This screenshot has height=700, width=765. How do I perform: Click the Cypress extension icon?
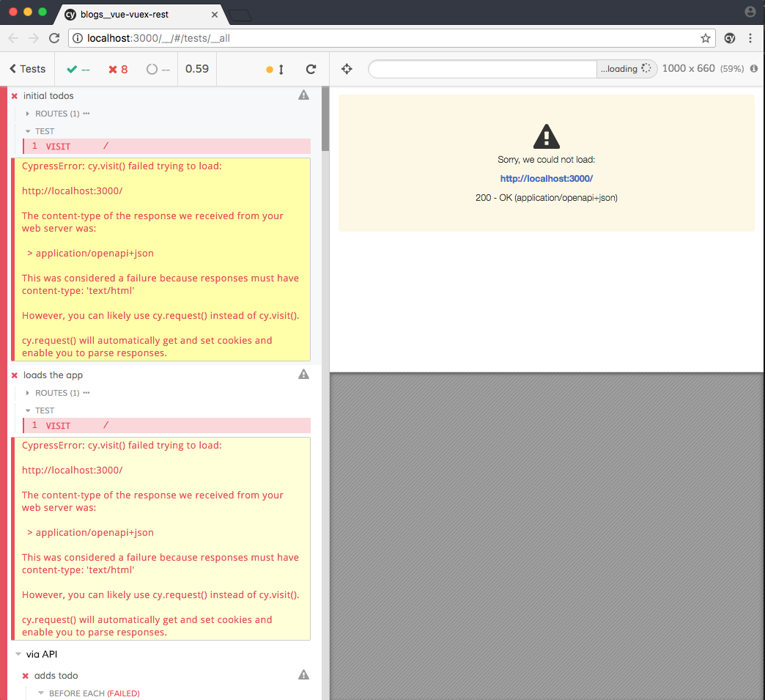[x=729, y=38]
